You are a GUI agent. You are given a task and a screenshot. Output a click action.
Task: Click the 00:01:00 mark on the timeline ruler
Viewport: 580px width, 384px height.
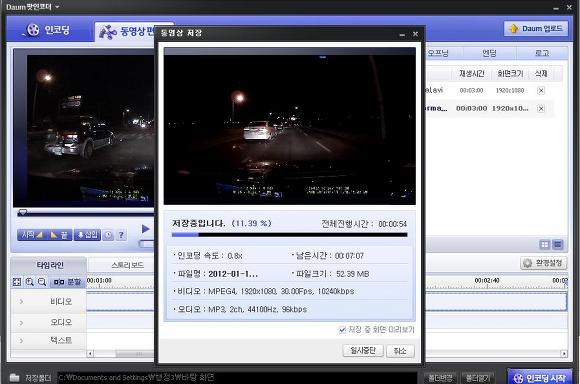click(x=99, y=280)
